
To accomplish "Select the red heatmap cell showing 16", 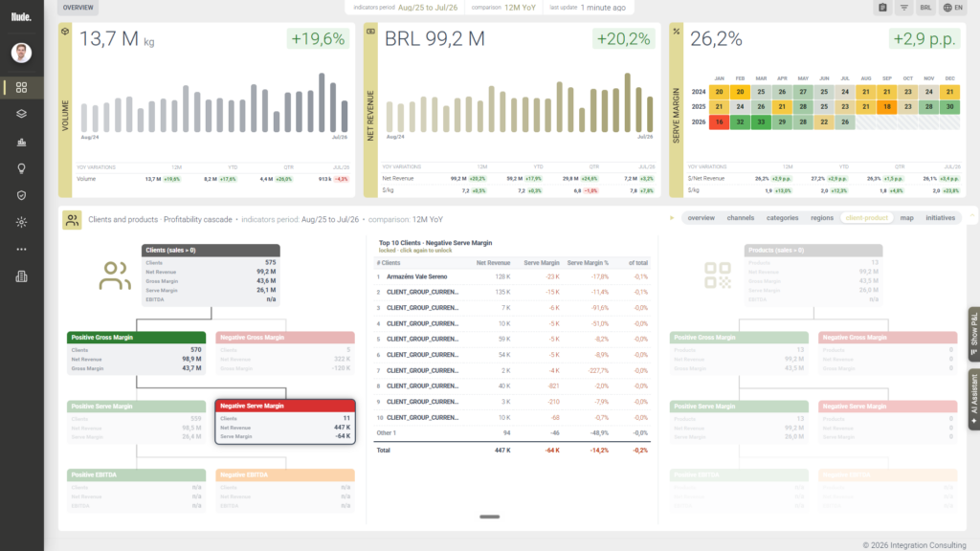I will tap(719, 121).
